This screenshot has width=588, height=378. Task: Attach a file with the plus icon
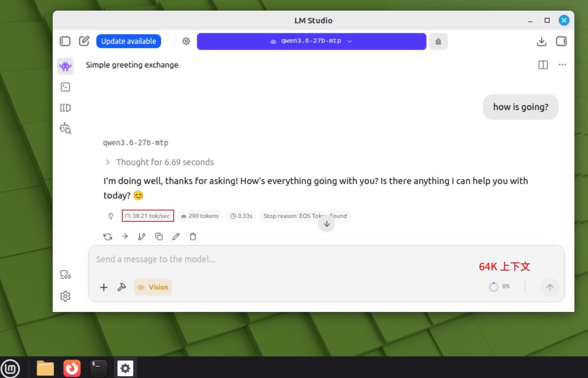[104, 288]
